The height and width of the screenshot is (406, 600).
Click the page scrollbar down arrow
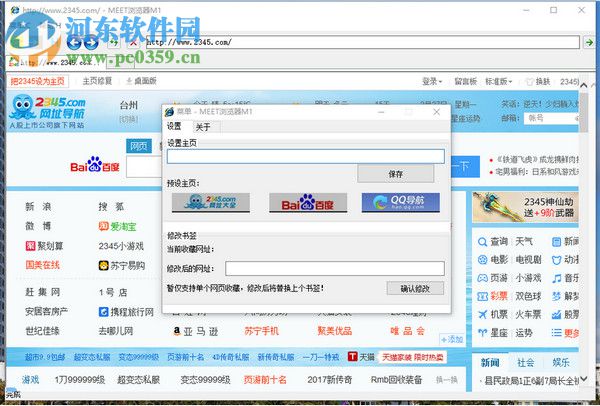(x=584, y=379)
